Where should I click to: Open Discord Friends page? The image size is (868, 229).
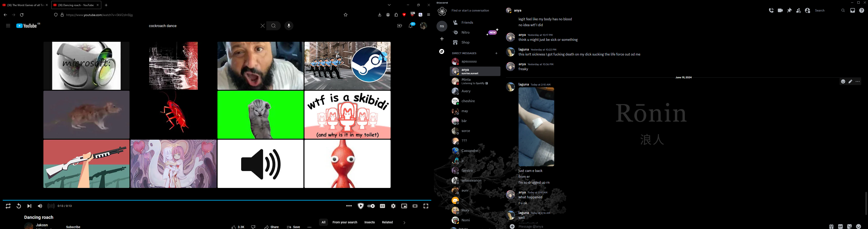tap(475, 23)
